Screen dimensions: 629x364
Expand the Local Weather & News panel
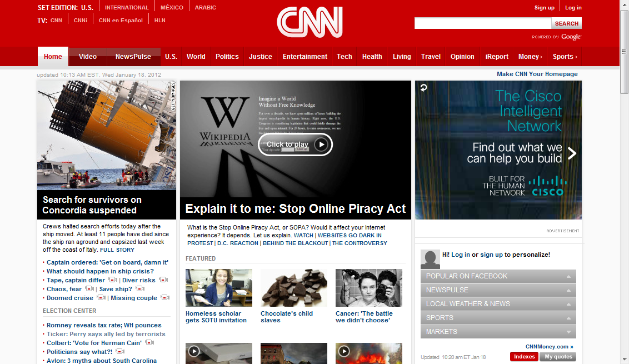point(498,304)
